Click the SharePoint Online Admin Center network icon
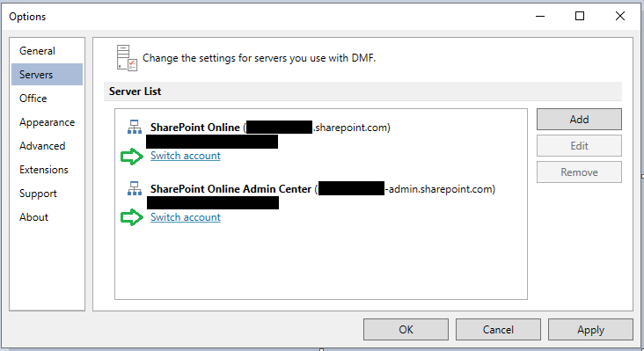This screenshot has height=351, width=644. (135, 189)
